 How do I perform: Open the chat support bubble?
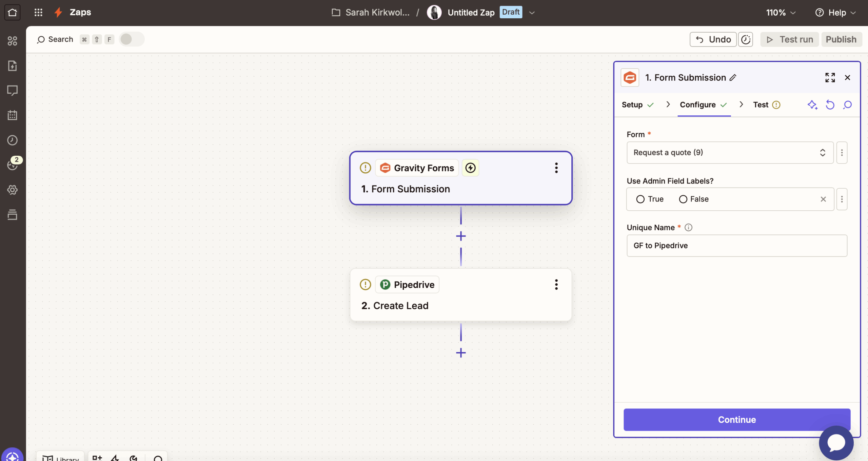(x=836, y=443)
